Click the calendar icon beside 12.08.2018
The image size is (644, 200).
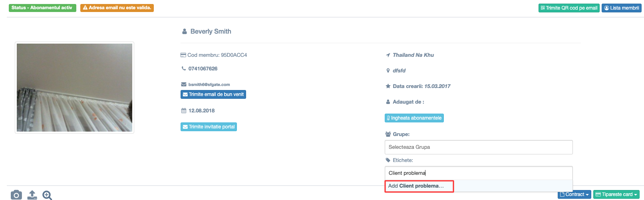tap(184, 110)
